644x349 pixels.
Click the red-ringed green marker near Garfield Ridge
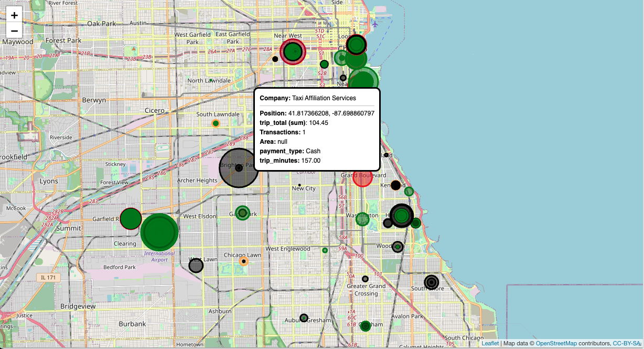click(x=130, y=218)
